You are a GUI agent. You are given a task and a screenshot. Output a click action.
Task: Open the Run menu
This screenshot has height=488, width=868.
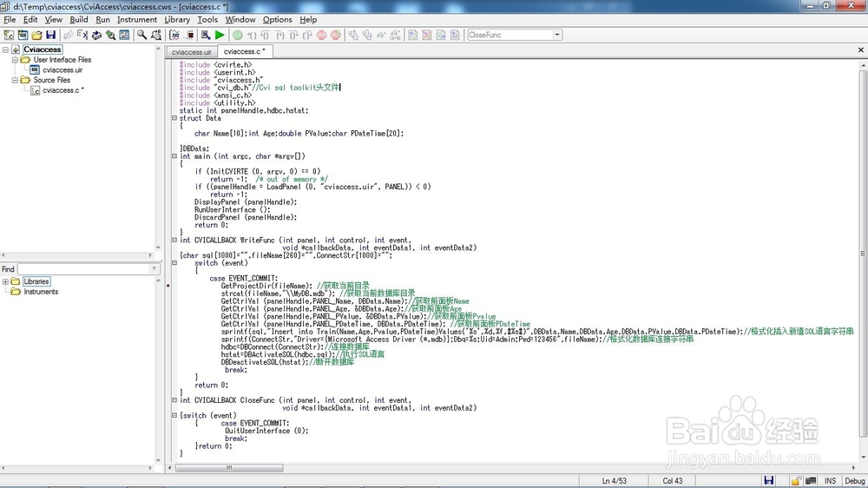click(102, 19)
